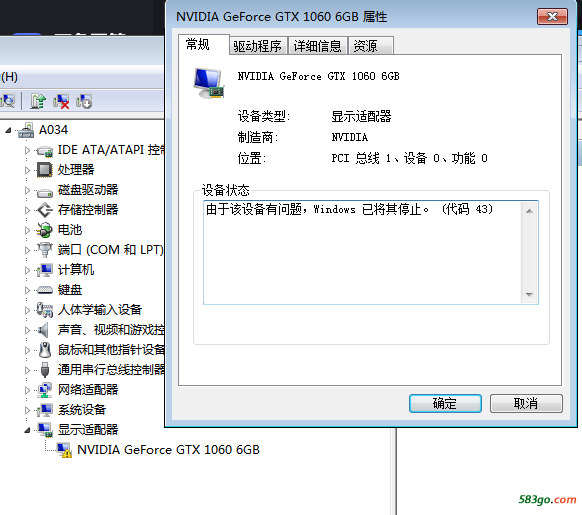
Task: Click the uninstall device toolbar icon
Action: 61,101
